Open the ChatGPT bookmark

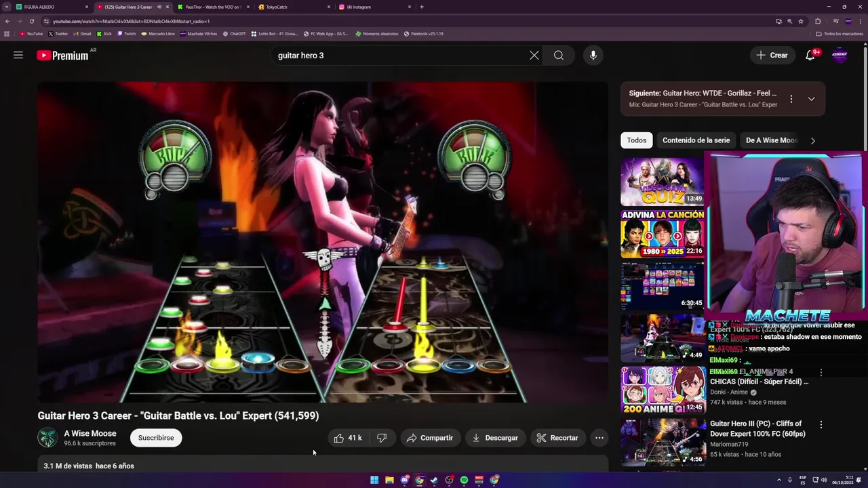click(234, 34)
